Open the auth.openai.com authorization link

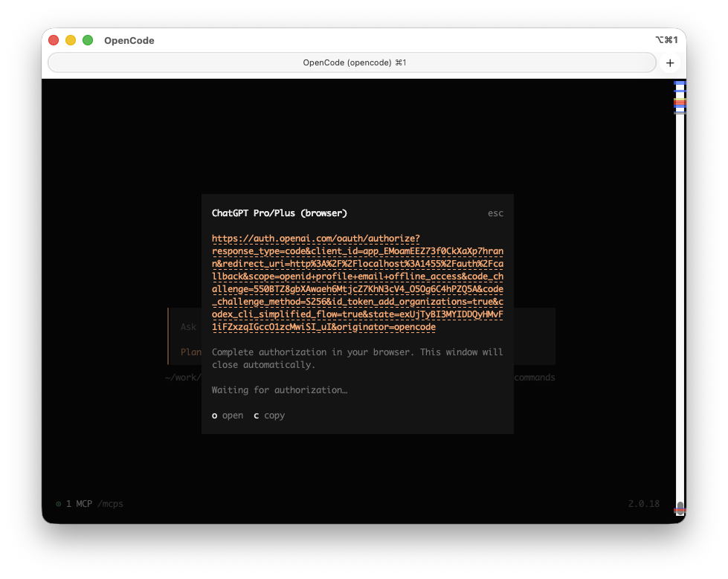tap(358, 283)
